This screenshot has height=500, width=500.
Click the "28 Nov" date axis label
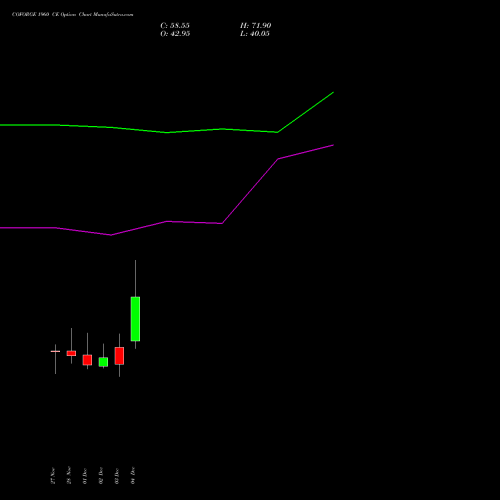click(69, 475)
